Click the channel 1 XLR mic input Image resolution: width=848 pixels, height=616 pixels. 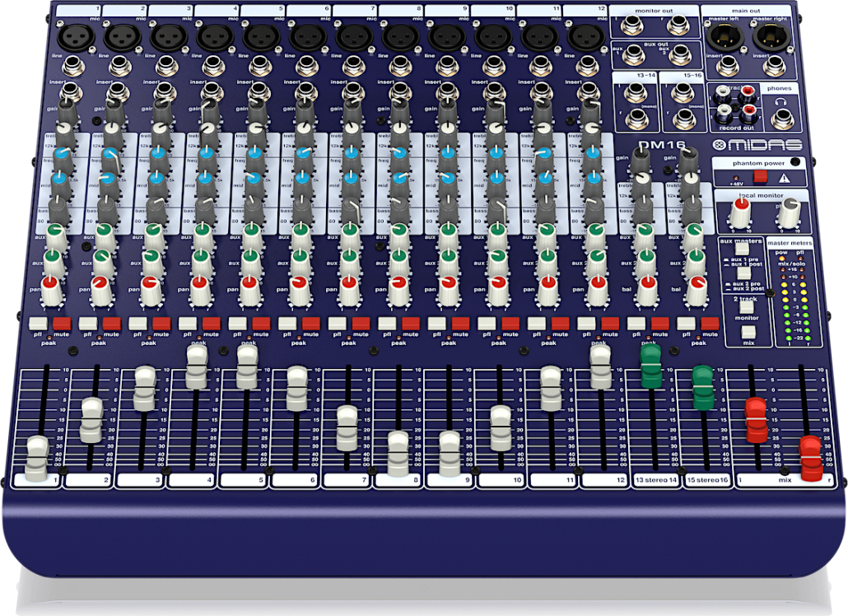click(71, 36)
